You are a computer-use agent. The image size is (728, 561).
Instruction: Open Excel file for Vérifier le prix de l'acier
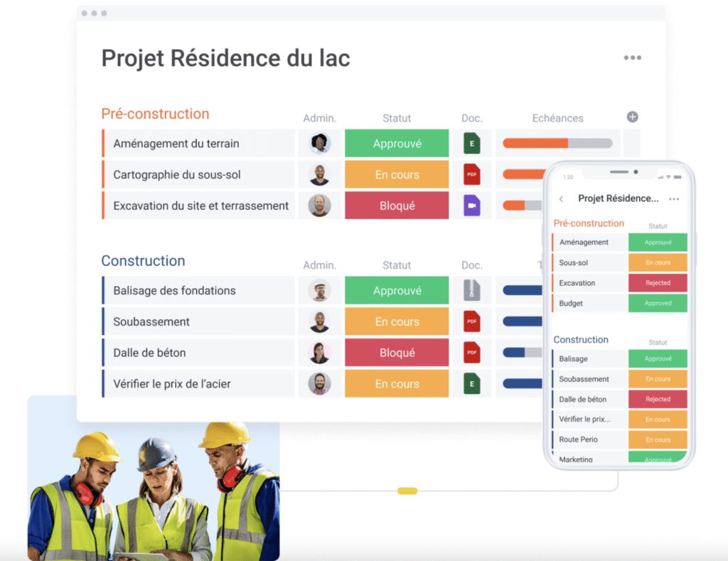(x=471, y=384)
